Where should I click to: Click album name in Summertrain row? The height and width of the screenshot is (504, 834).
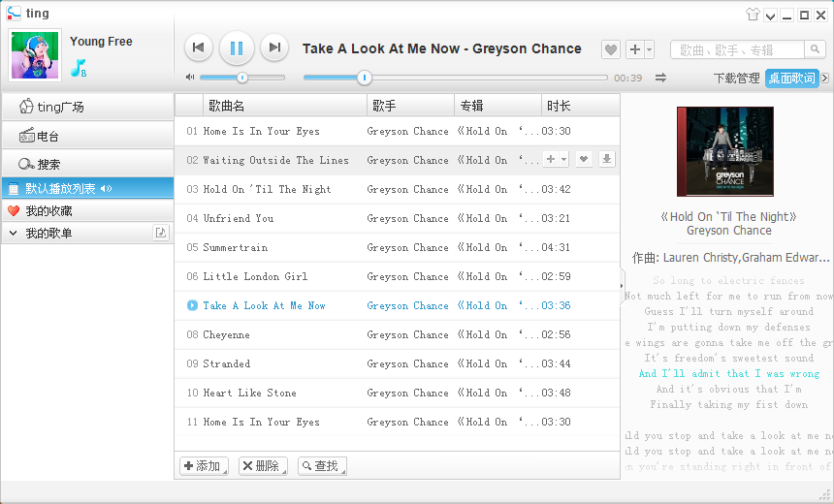pos(497,248)
